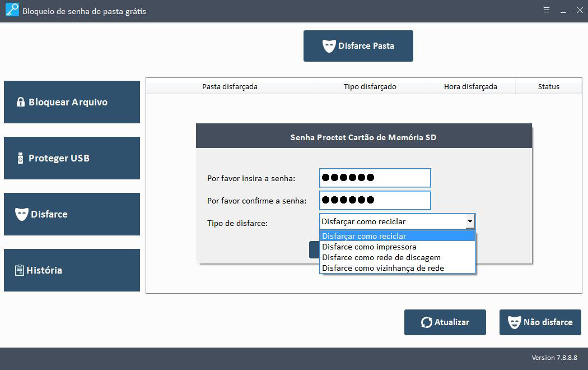Click the USB drive icon
The height and width of the screenshot is (370, 588).
[x=21, y=158]
